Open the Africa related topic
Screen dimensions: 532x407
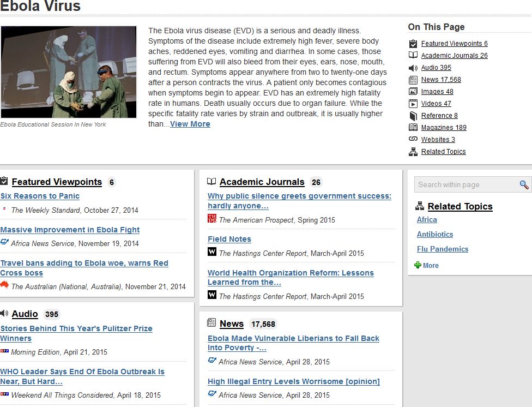coord(427,220)
